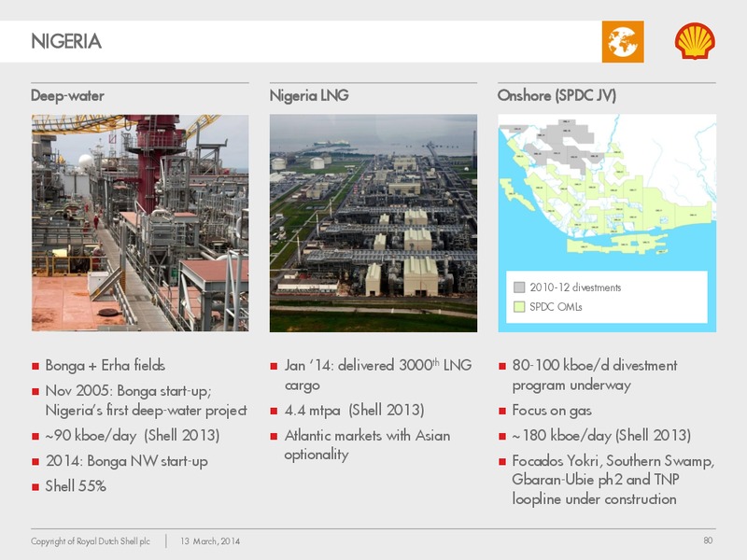This screenshot has height=560, width=747.
Task: Click the Onshore (SPDC JV) heading
Action: click(557, 96)
